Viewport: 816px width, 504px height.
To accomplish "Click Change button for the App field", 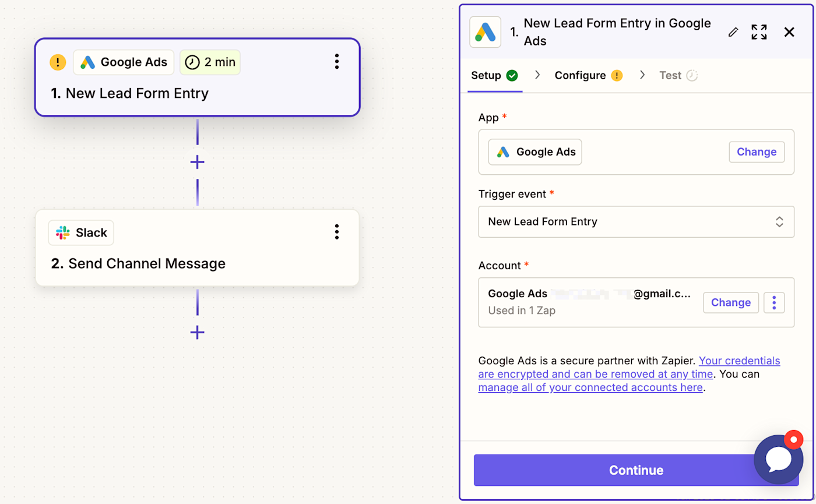I will click(x=757, y=151).
